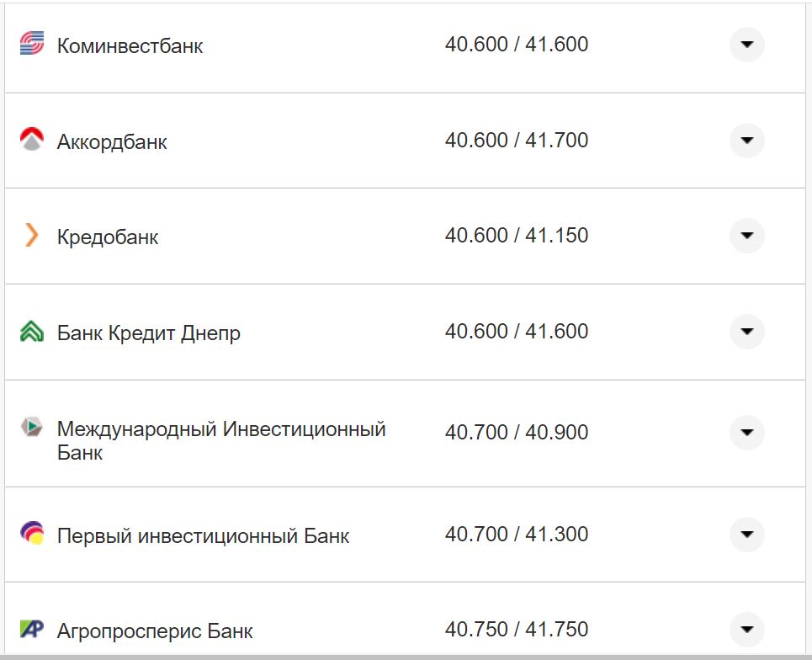The image size is (812, 660).
Task: Click rate 40.600 / 41.150 for Кредобанк
Action: pyautogui.click(x=519, y=237)
